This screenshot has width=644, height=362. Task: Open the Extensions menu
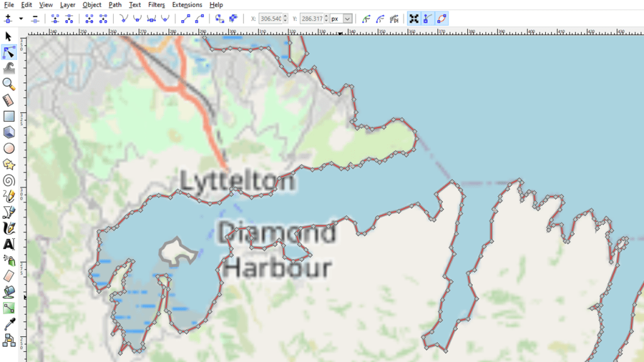coord(187,5)
